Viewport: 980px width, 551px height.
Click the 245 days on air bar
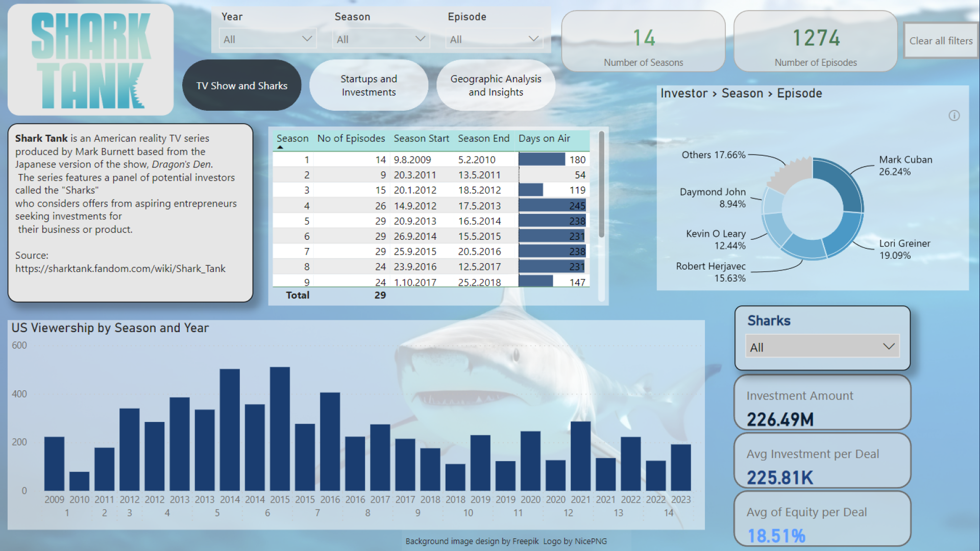(x=552, y=206)
